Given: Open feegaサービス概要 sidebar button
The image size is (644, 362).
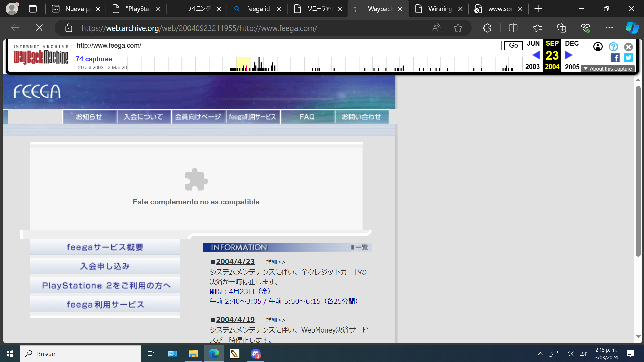Looking at the screenshot, I should tap(105, 247).
